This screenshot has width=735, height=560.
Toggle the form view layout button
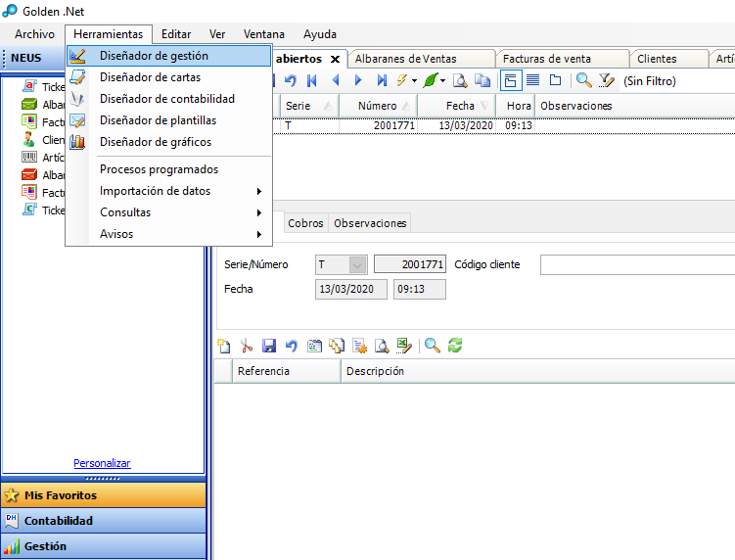(511, 80)
